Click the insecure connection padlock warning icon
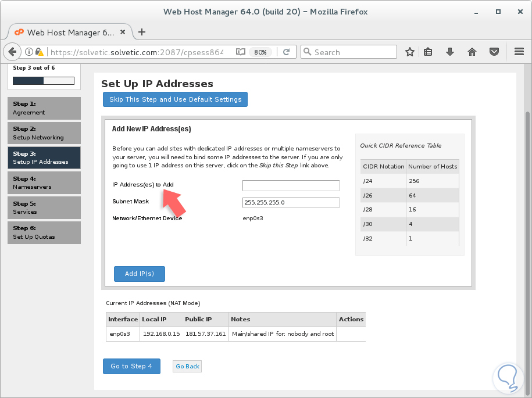532x398 pixels. tap(40, 52)
